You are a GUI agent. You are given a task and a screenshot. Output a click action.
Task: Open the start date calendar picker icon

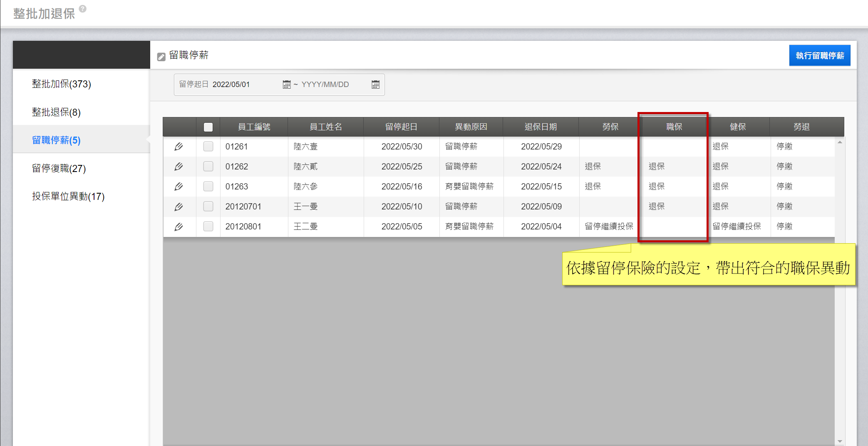pos(286,85)
